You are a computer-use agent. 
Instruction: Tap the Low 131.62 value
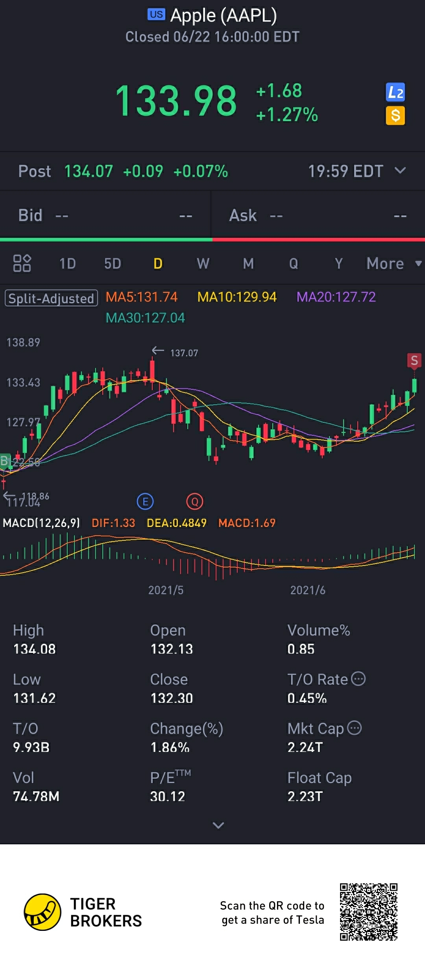pyautogui.click(x=35, y=698)
